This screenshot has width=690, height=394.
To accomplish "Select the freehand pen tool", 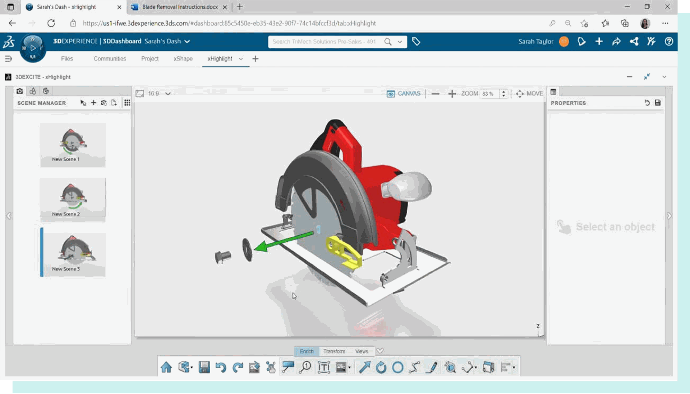I will [x=432, y=367].
